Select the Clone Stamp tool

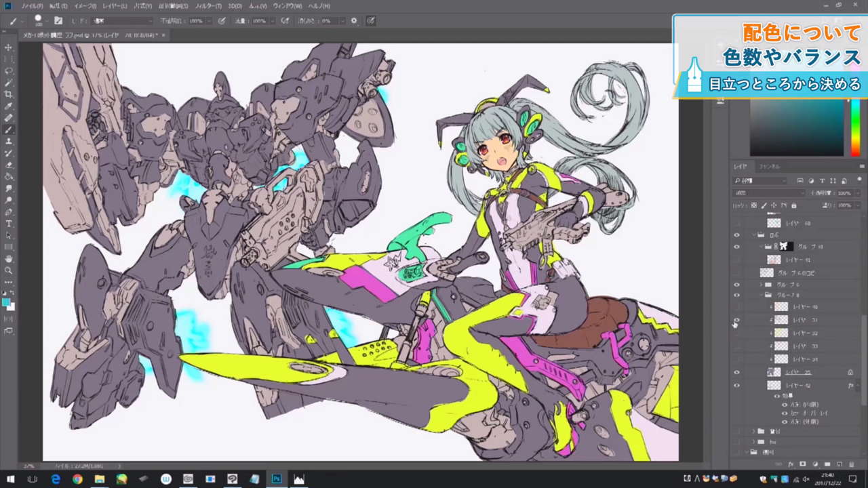(9, 141)
